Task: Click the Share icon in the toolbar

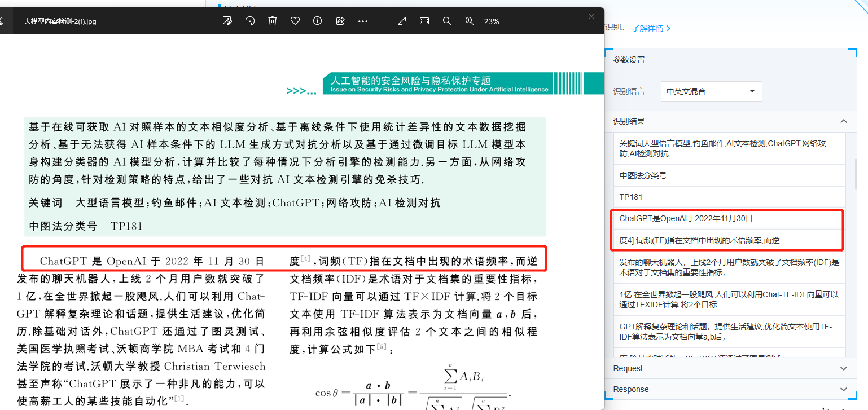Action: point(340,21)
